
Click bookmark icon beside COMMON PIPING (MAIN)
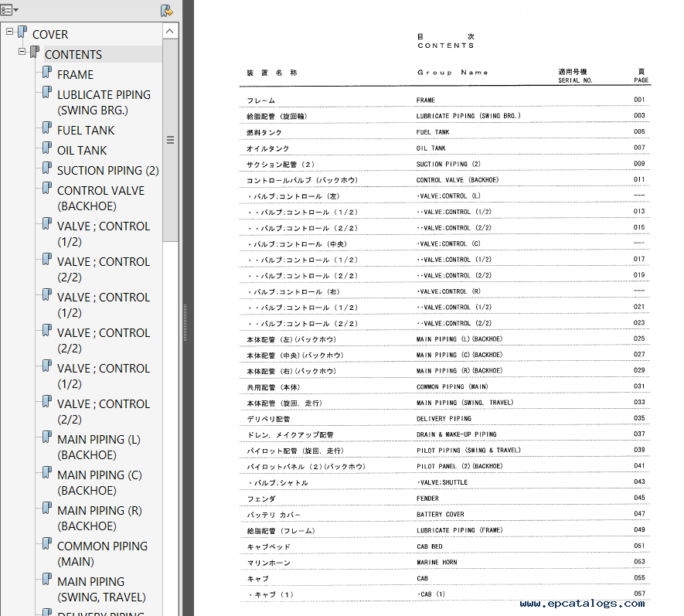46,543
